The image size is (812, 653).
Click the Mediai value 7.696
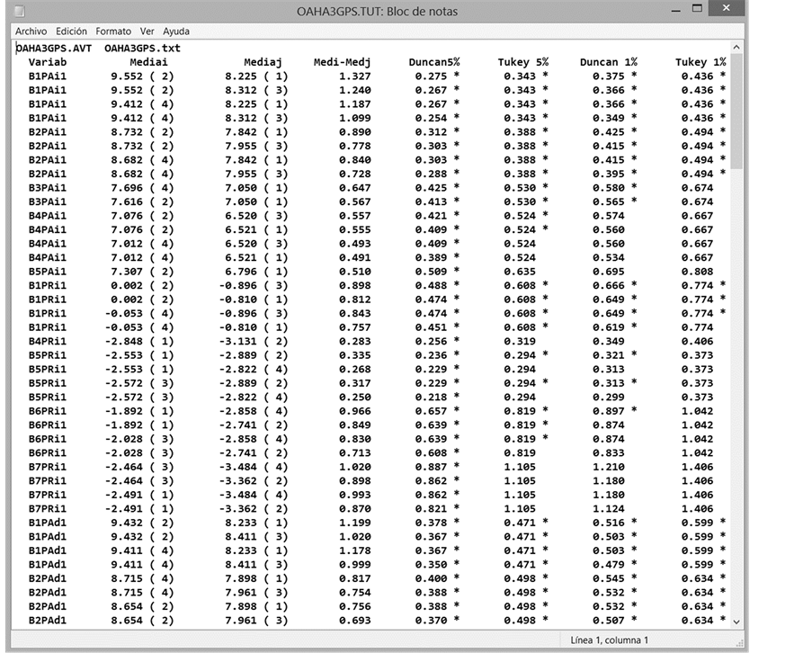(127, 188)
